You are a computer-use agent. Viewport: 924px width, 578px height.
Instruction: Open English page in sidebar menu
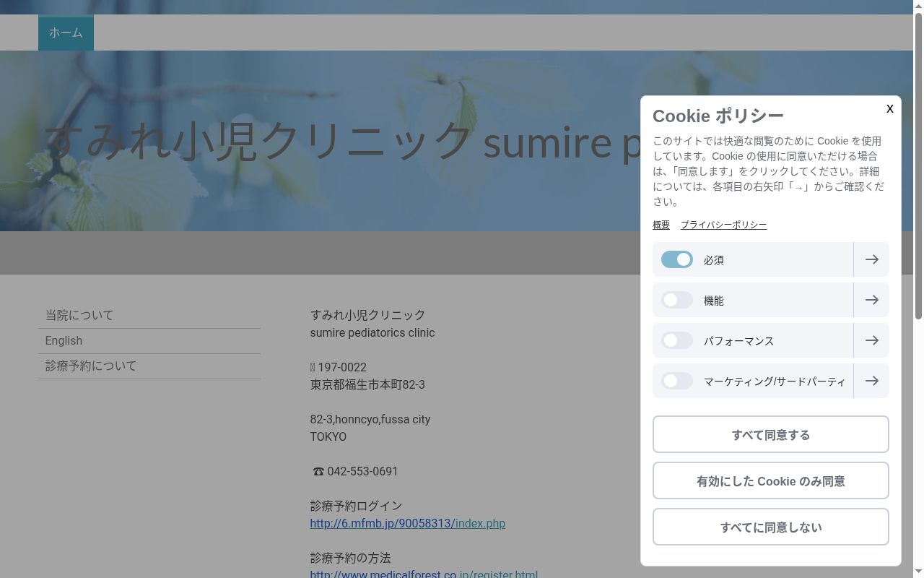pos(149,341)
